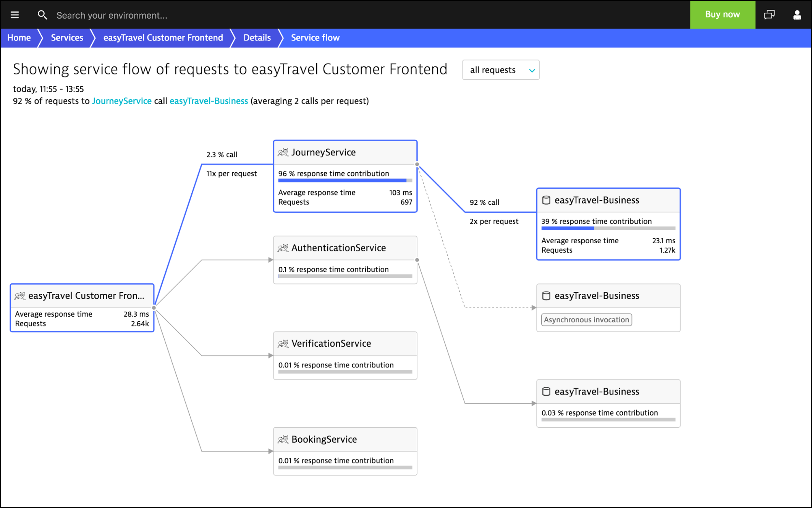Click BookingService '0.01 % response time contribution'
The image size is (812, 508).
(x=336, y=461)
